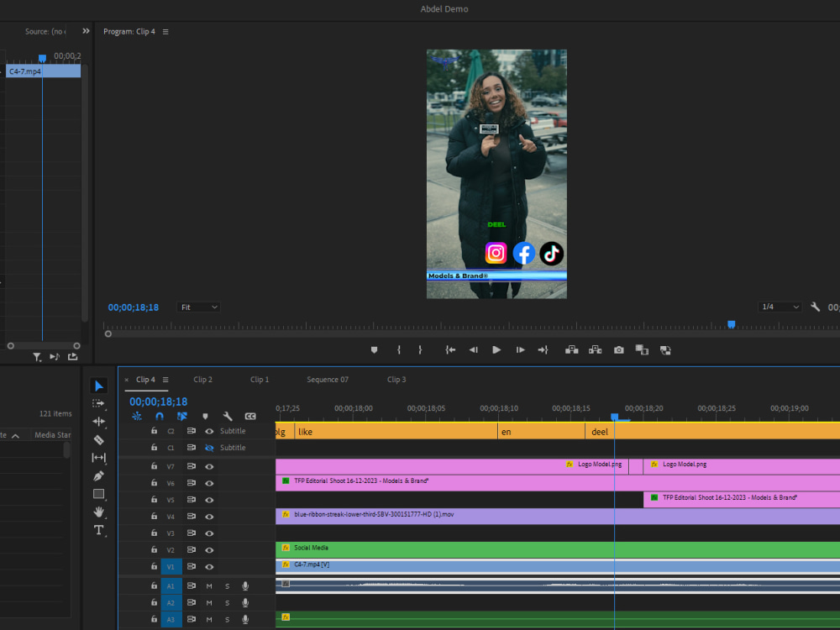840x630 pixels.
Task: Select the Rectangle tool
Action: [x=98, y=494]
